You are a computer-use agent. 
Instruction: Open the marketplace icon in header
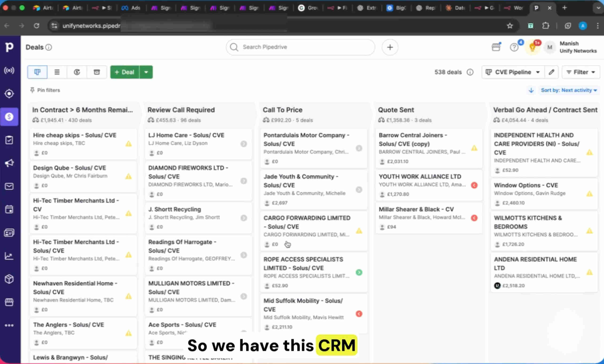(x=496, y=47)
